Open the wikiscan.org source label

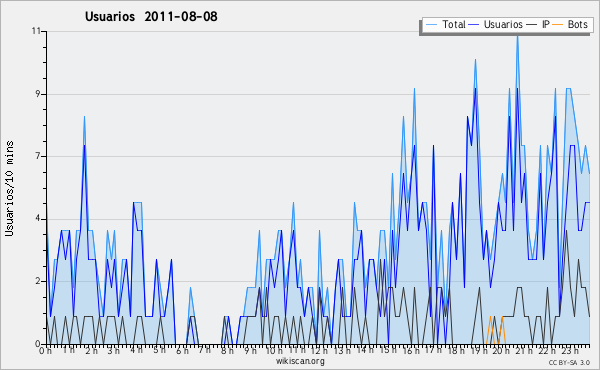(300, 361)
